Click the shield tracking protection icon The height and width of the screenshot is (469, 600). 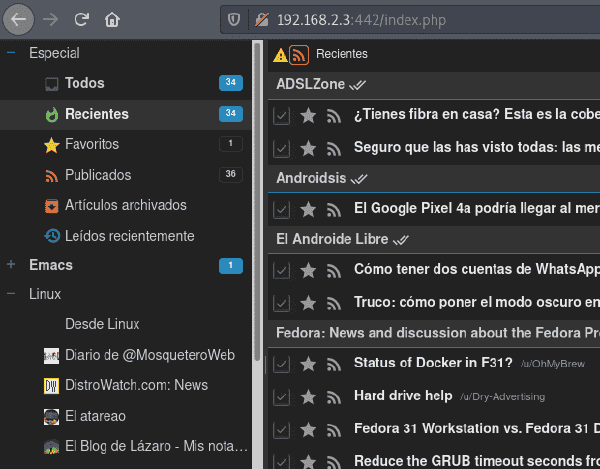pyautogui.click(x=234, y=20)
